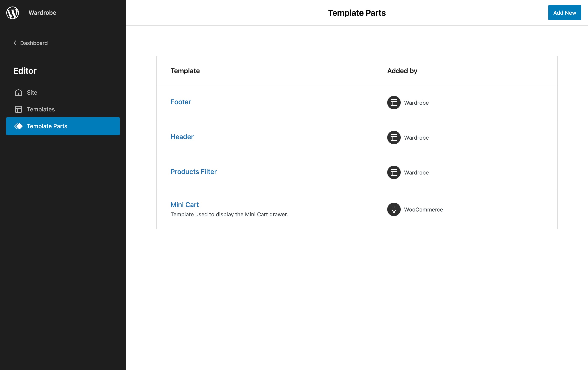This screenshot has width=588, height=370.
Task: Click the Template Parts diamond icon
Action: 18,126
